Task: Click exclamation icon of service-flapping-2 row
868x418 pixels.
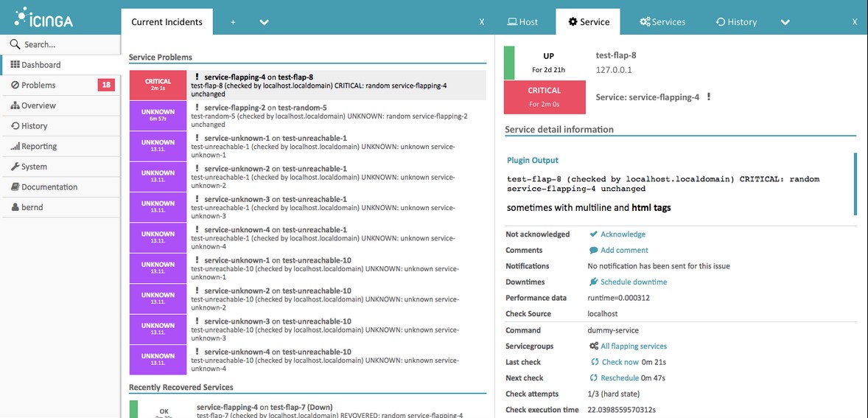Action: coord(197,108)
